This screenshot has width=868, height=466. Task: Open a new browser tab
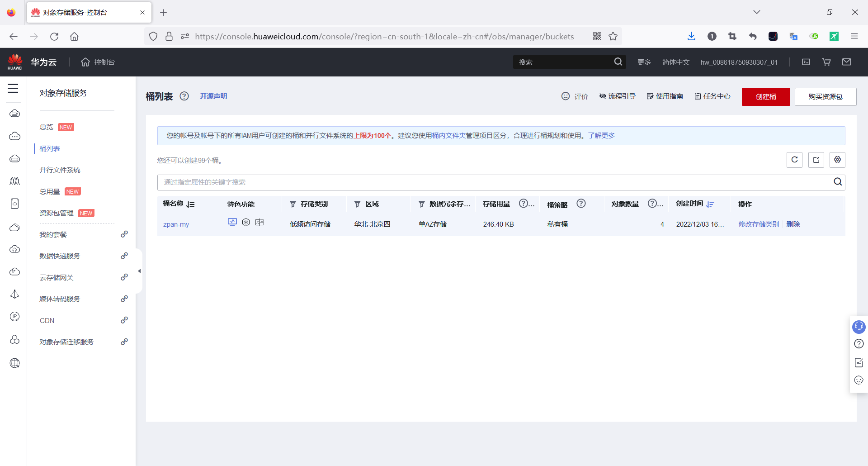tap(164, 13)
